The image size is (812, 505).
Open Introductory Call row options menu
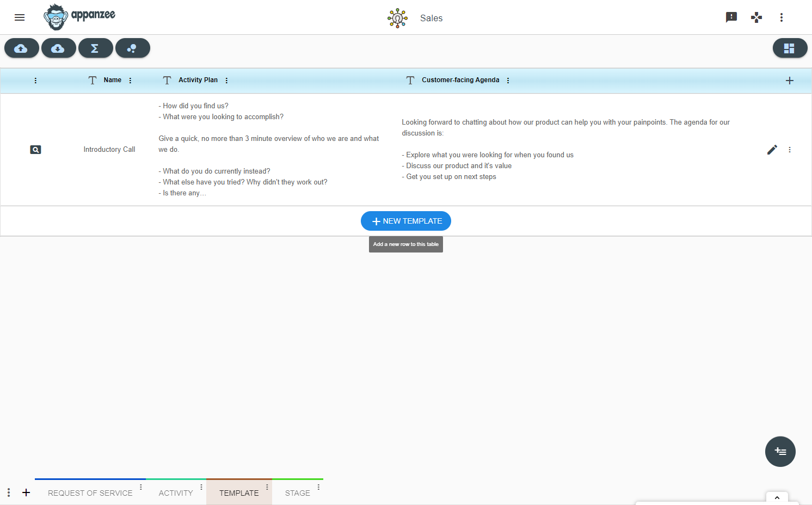(790, 150)
